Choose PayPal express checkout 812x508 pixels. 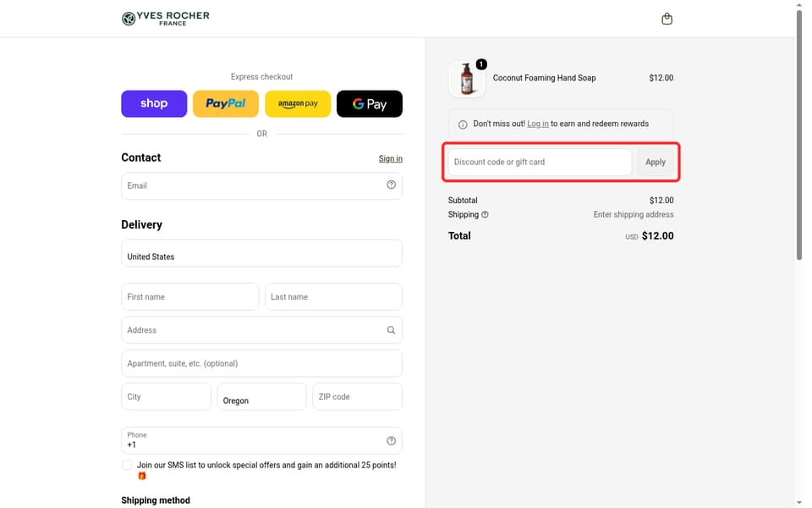[225, 103]
